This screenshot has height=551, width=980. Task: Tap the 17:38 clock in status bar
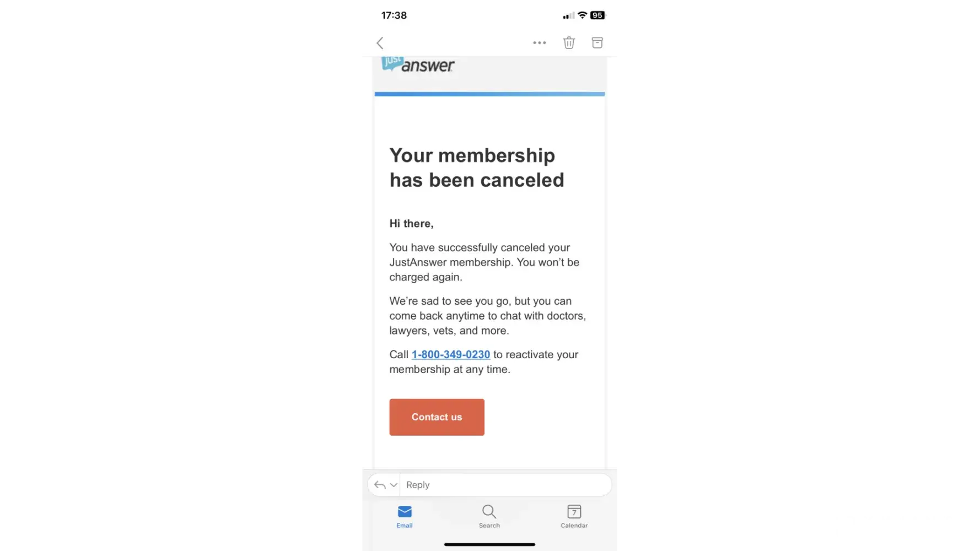pyautogui.click(x=394, y=15)
